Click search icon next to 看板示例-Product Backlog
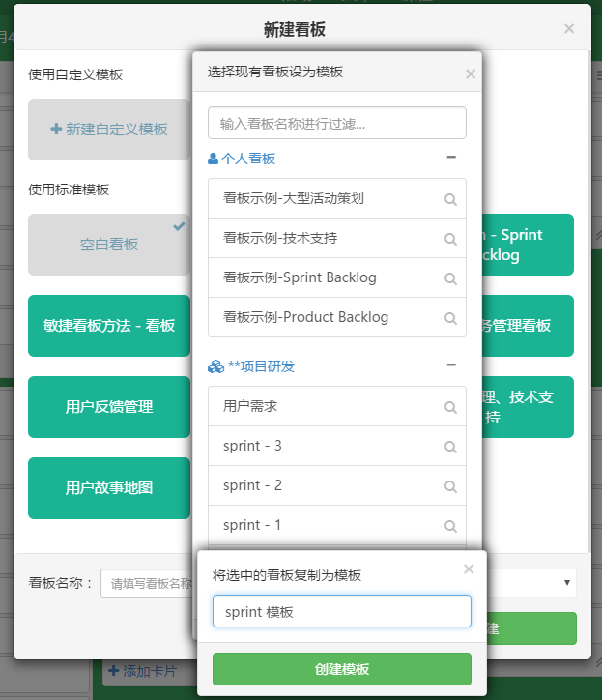 click(450, 318)
